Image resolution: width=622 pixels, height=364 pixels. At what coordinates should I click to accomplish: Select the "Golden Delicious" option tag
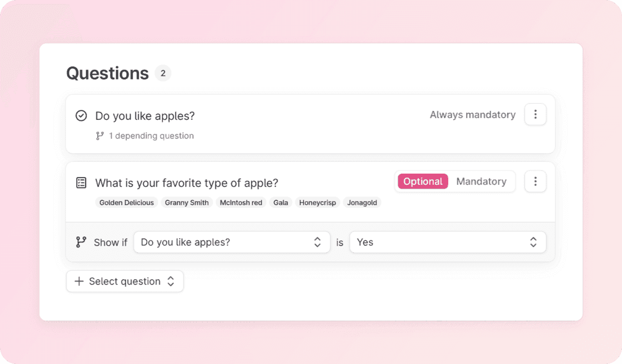127,203
